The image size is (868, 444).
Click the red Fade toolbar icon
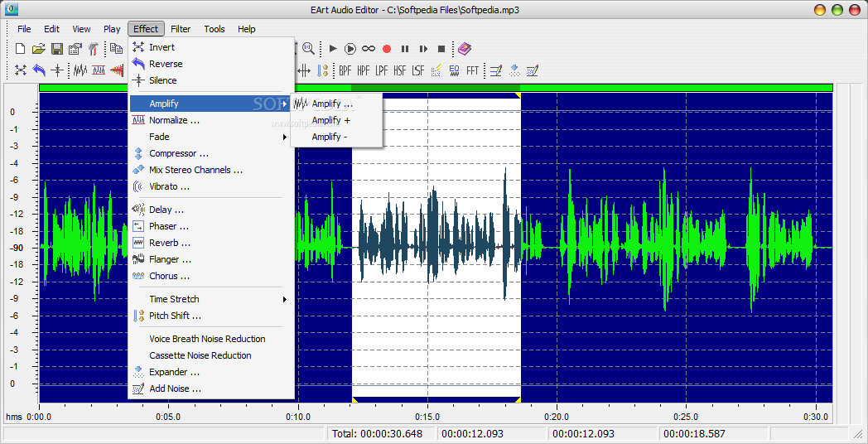117,70
